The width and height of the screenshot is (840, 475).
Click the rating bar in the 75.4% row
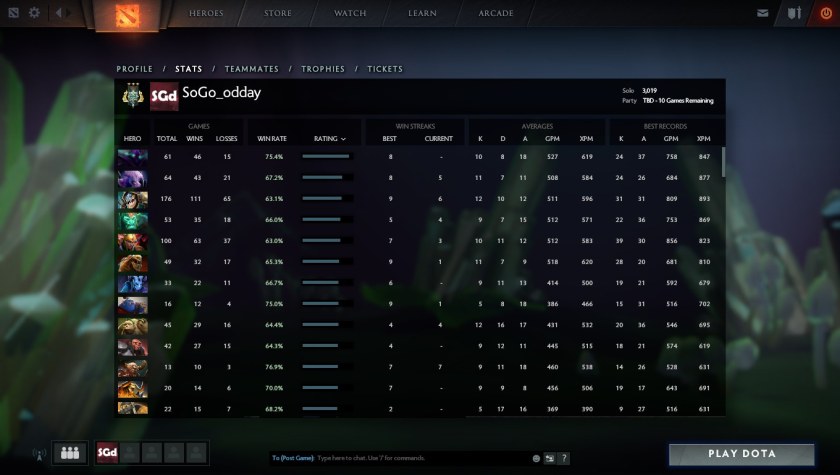click(327, 156)
